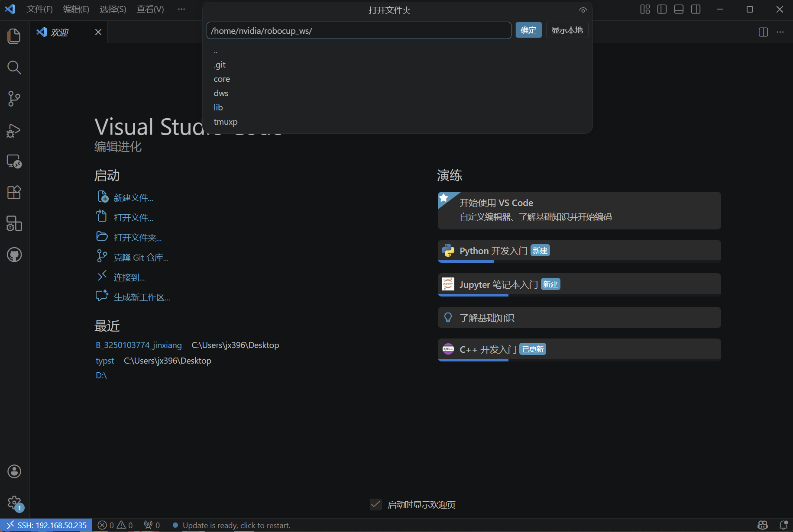Open the Explorer view in activity bar
Image resolution: width=793 pixels, height=532 pixels.
(14, 36)
